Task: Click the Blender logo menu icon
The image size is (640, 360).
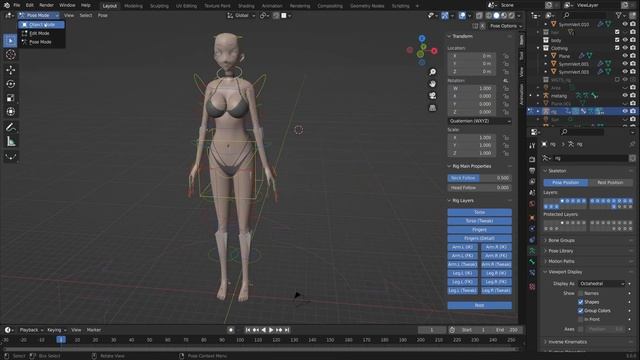Action: click(x=6, y=5)
